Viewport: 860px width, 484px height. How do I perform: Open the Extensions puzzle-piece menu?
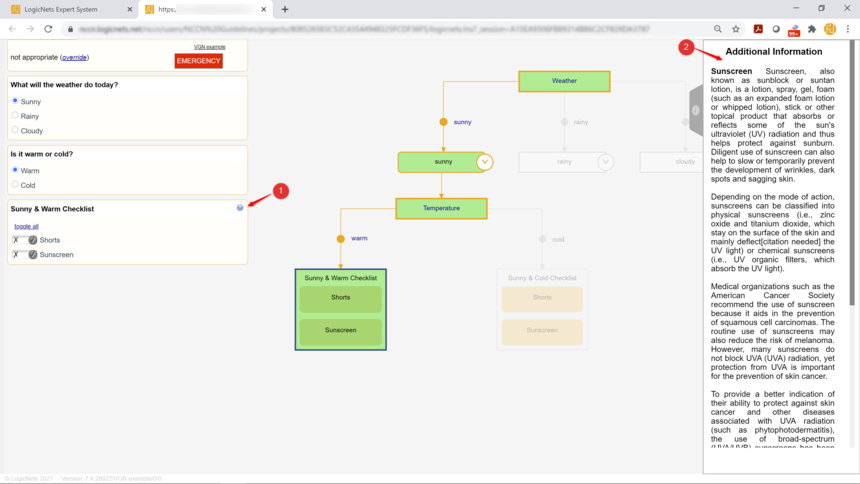click(x=812, y=29)
